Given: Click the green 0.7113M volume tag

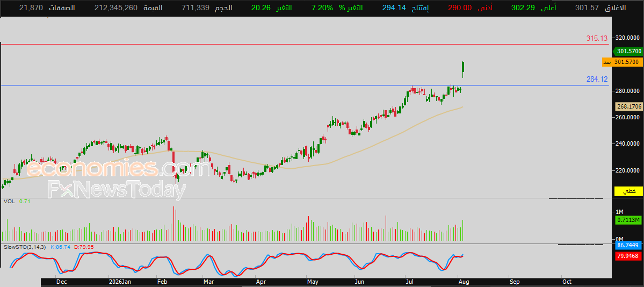Looking at the screenshot, I should (x=628, y=220).
